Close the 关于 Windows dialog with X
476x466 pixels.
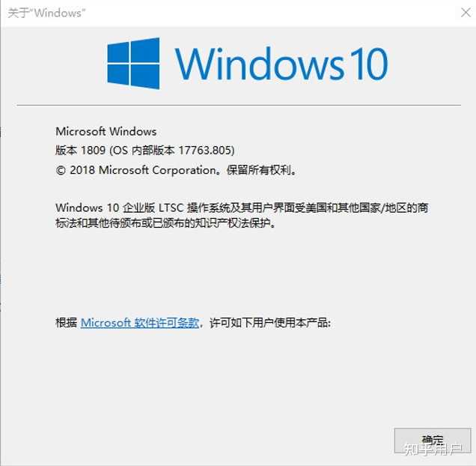466,13
